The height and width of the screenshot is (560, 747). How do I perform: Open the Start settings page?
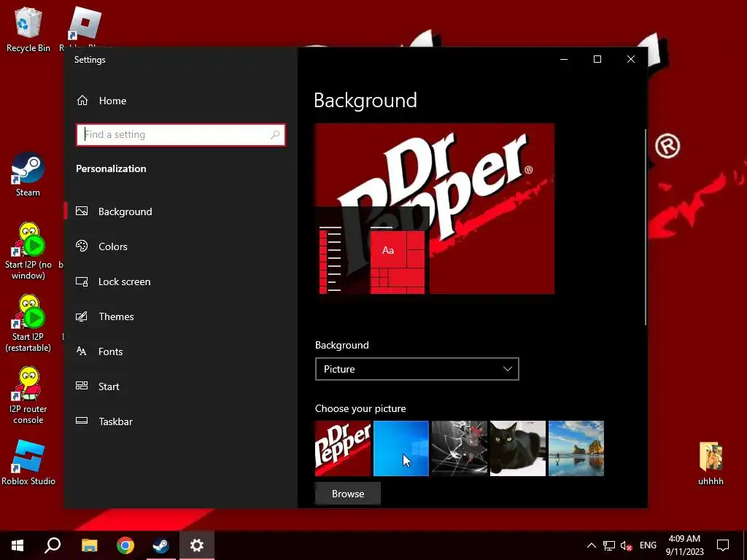point(109,386)
